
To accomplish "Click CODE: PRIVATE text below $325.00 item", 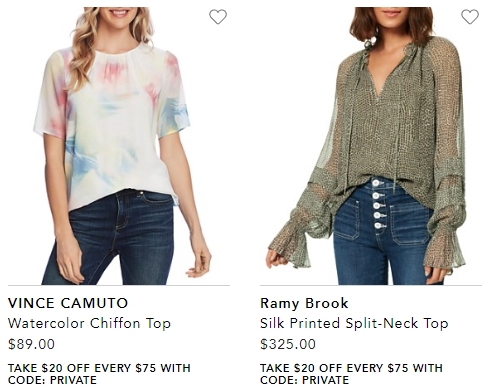I will (x=304, y=380).
